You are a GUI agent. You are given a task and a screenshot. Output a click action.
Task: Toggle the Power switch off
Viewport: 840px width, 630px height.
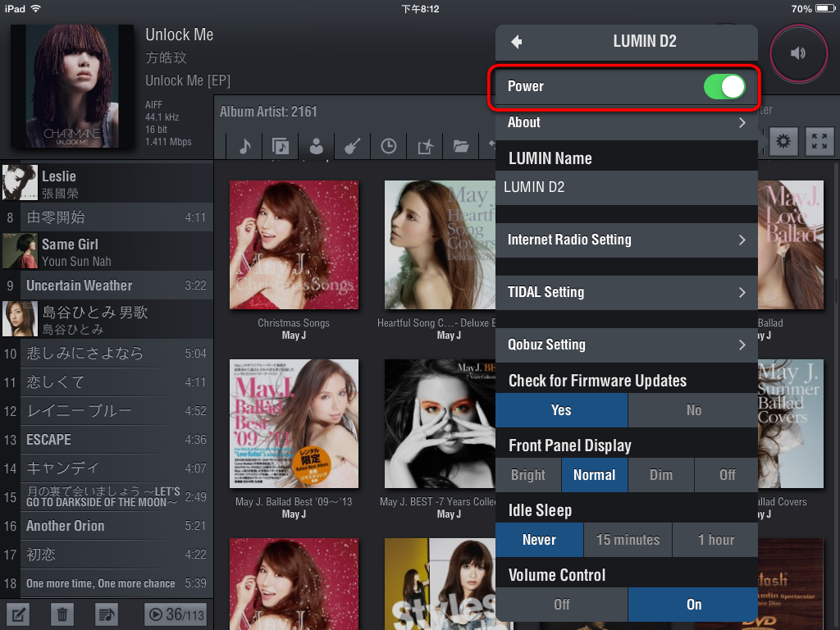click(724, 87)
